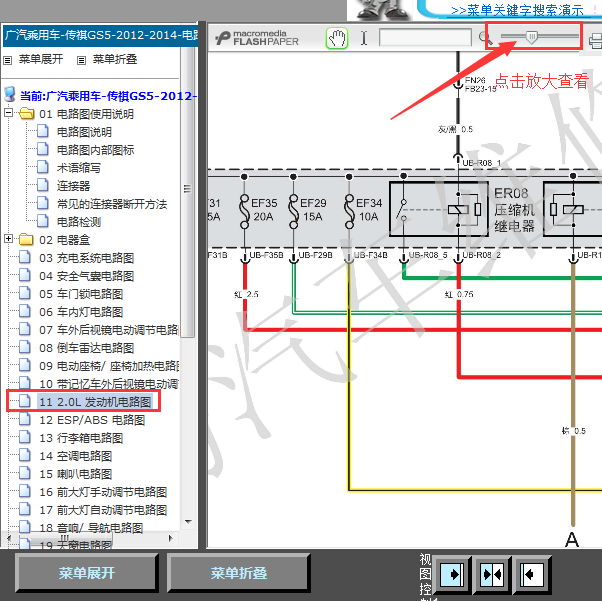Click the Macromedia FlashPaper logo
The image size is (602, 602).
pyautogui.click(x=256, y=38)
